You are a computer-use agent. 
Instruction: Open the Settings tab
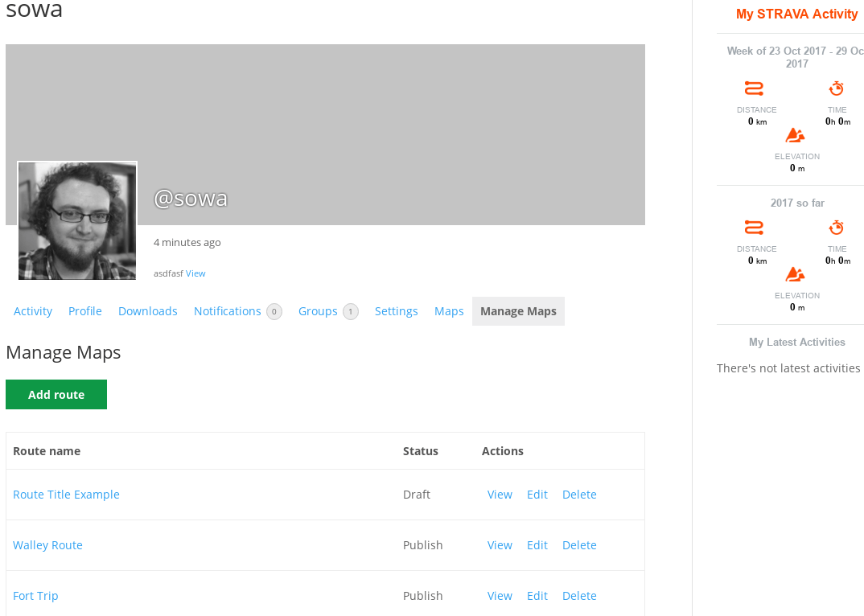[397, 311]
